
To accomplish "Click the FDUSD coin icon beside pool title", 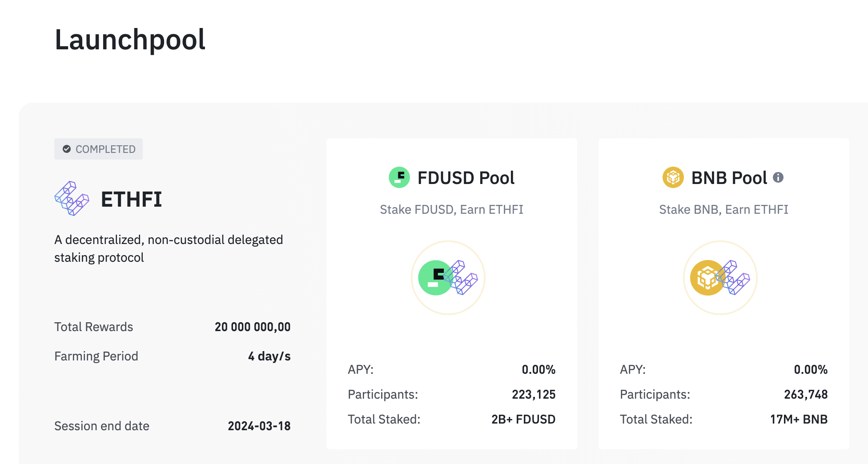I will coord(399,178).
